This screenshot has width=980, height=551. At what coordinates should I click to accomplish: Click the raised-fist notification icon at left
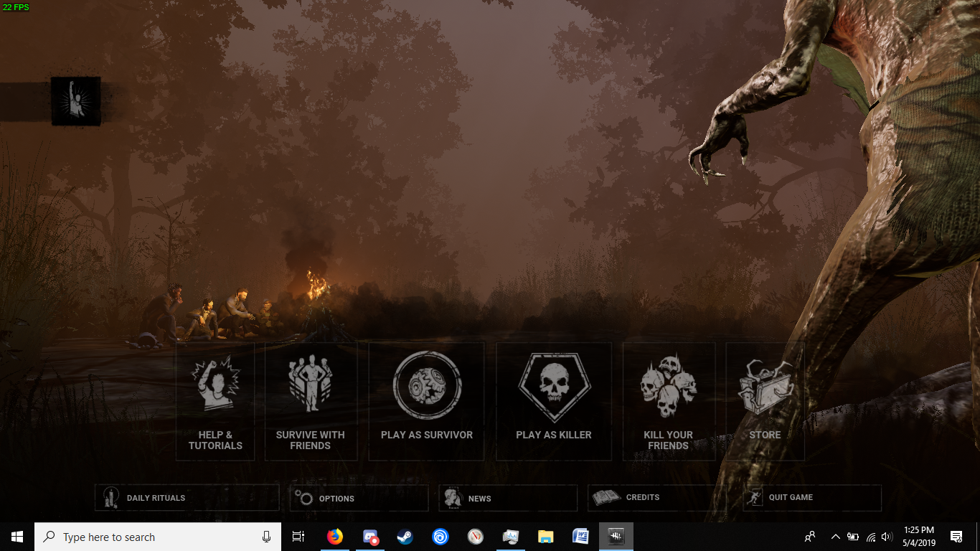click(x=75, y=101)
